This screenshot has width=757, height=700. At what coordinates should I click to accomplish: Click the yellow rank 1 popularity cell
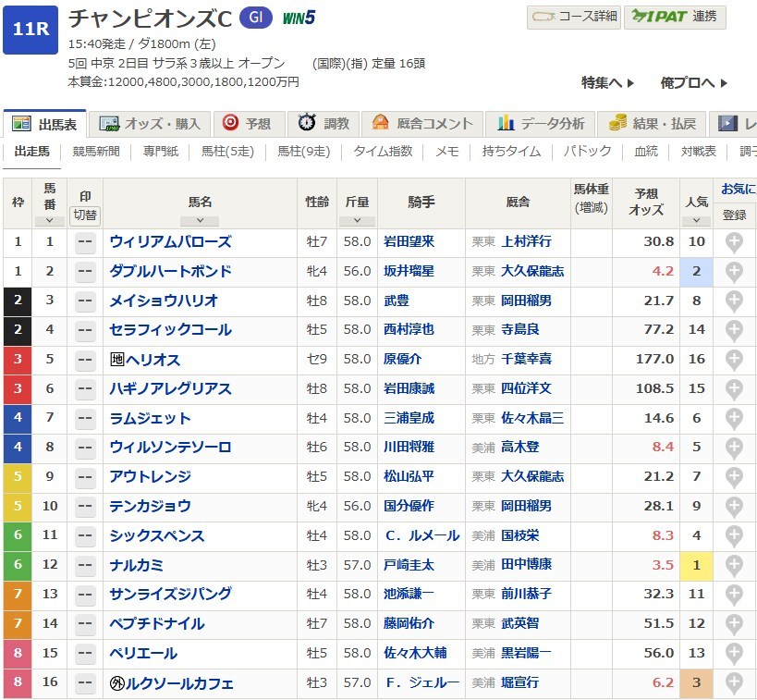(x=696, y=565)
